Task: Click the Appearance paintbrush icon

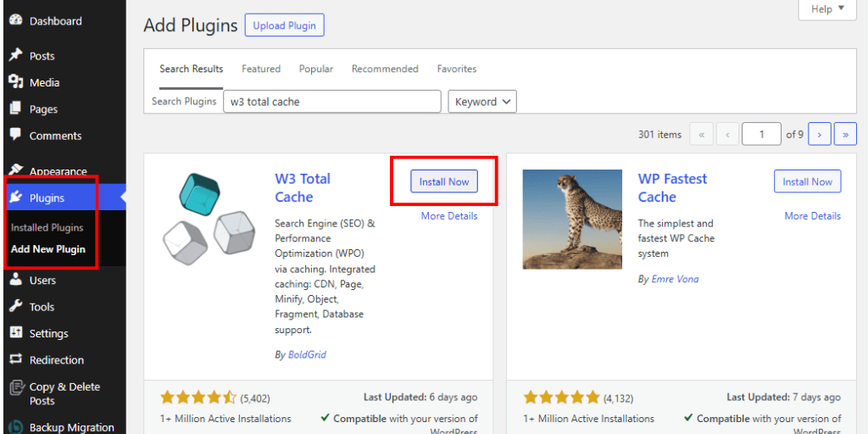Action: (x=16, y=170)
